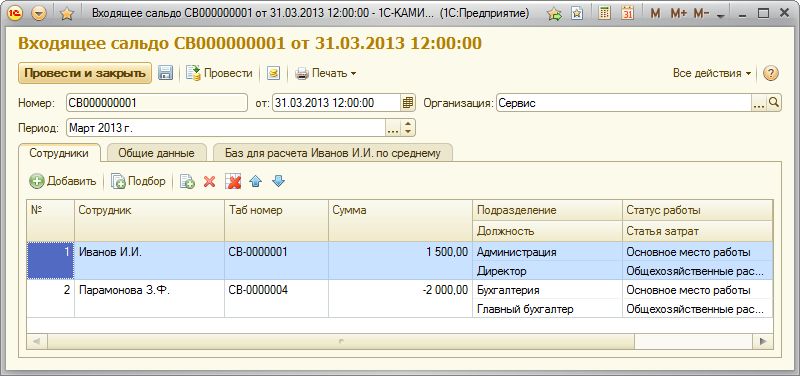Screen dimensions: 800x376
Task: Click Должность column header
Action: pyautogui.click(x=547, y=231)
